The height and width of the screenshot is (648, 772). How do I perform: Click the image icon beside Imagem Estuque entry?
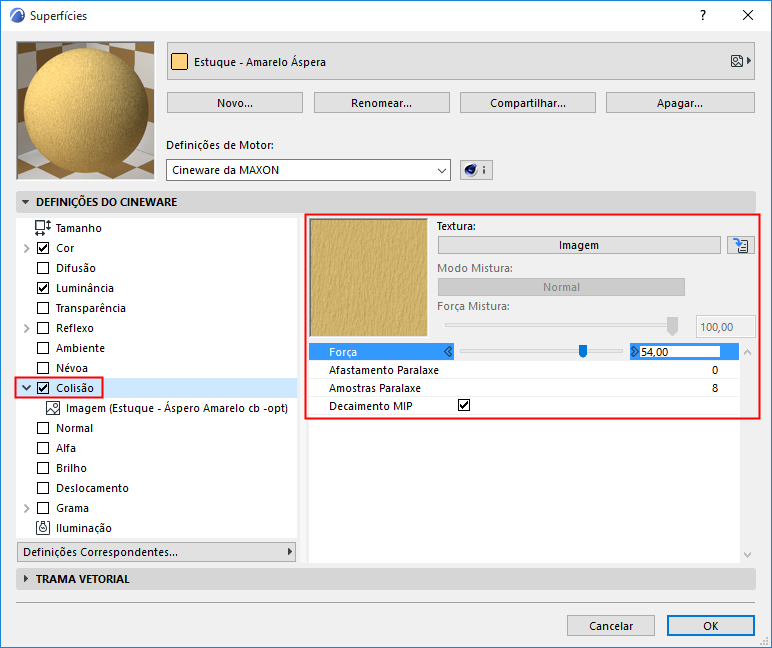pos(53,408)
